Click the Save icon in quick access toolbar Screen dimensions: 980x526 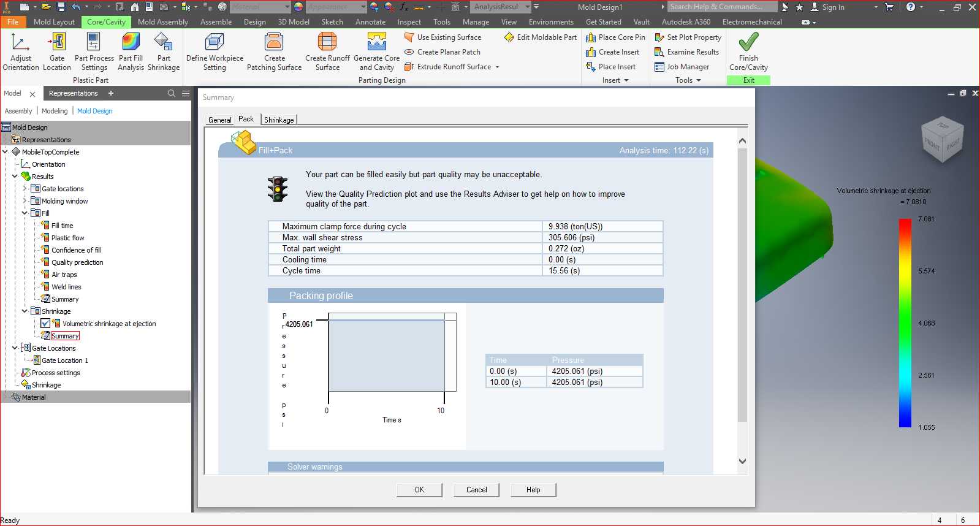tap(61, 7)
